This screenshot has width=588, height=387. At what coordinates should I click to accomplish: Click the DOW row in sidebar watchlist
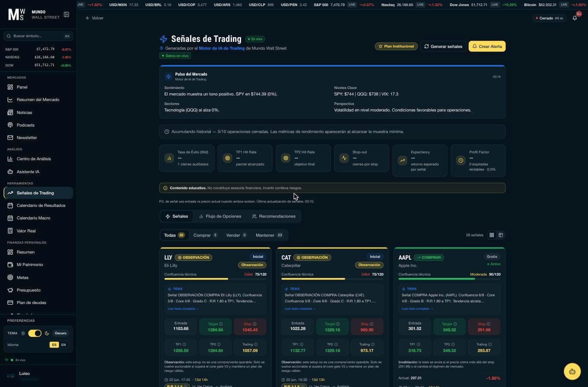(38, 65)
